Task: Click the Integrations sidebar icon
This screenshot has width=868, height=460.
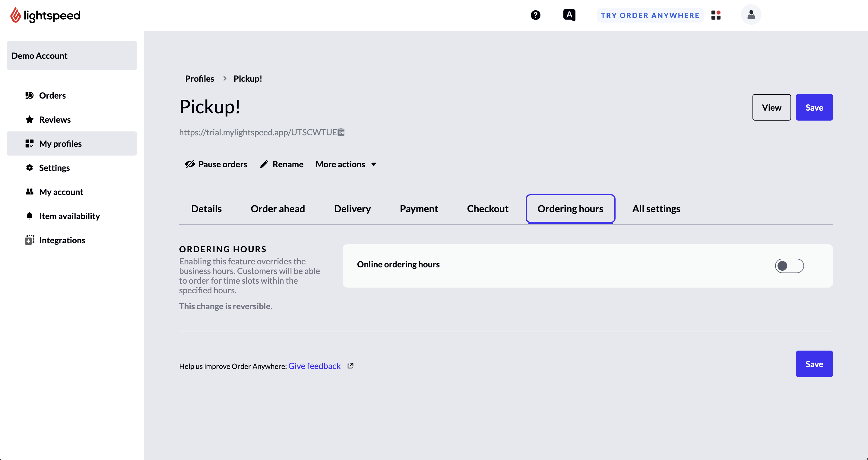Action: tap(29, 240)
